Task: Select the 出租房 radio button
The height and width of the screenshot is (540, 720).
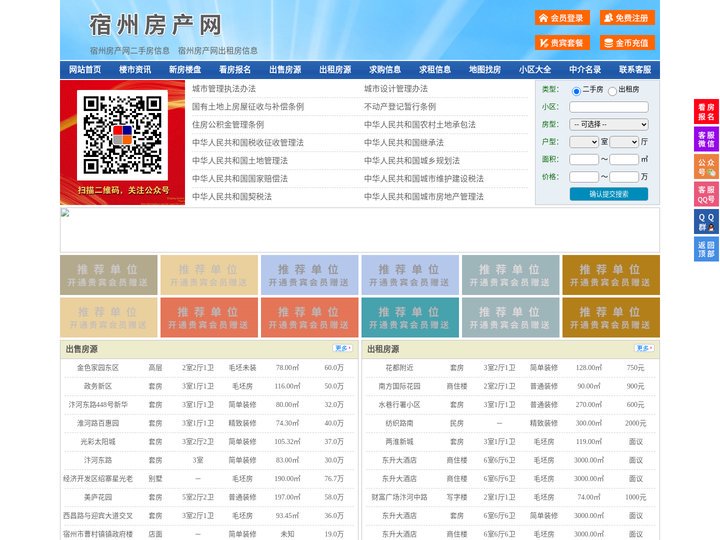Action: coord(612,91)
